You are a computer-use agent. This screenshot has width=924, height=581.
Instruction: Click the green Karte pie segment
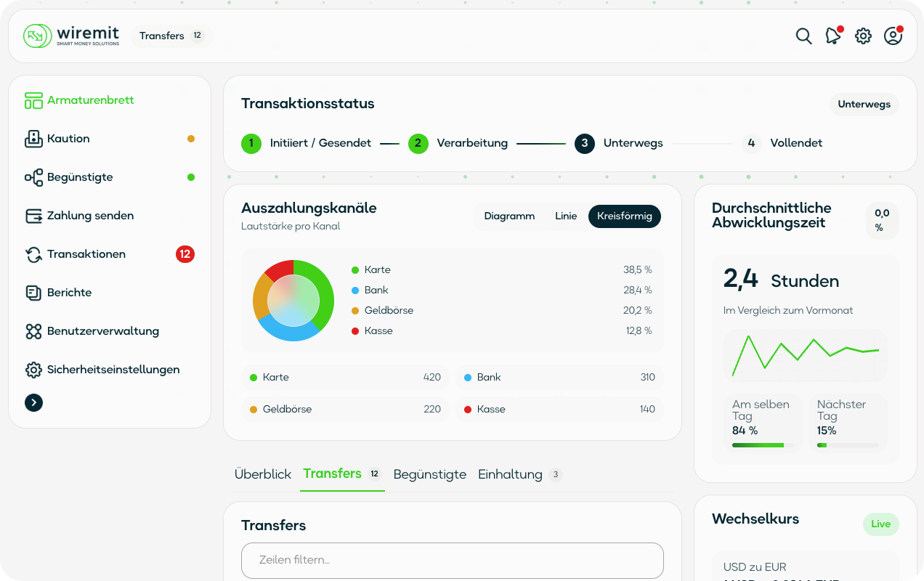(x=321, y=290)
